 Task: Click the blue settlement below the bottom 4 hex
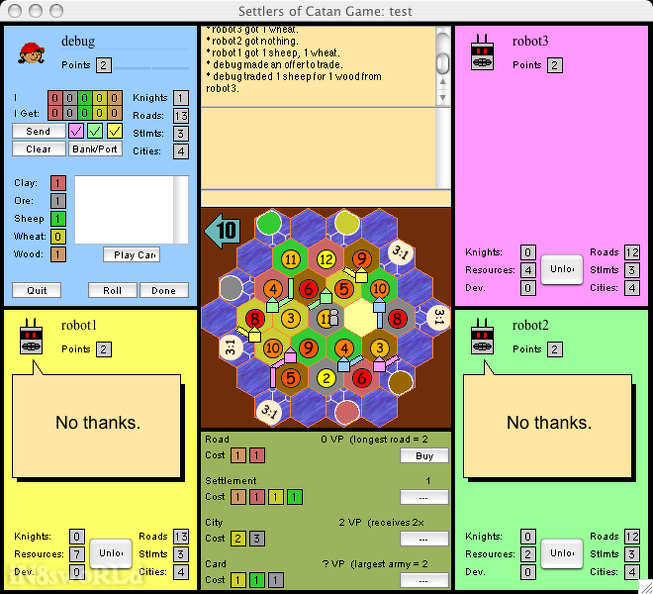(x=344, y=364)
